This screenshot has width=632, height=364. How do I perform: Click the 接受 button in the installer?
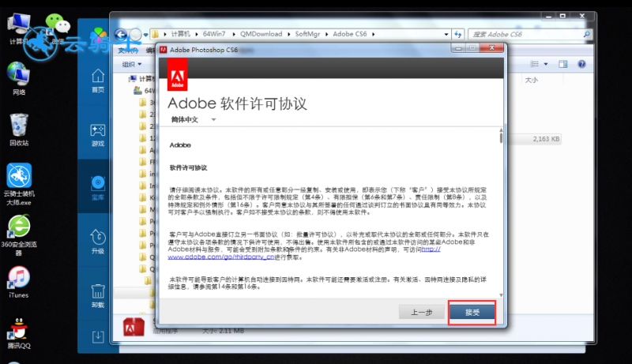pyautogui.click(x=472, y=312)
